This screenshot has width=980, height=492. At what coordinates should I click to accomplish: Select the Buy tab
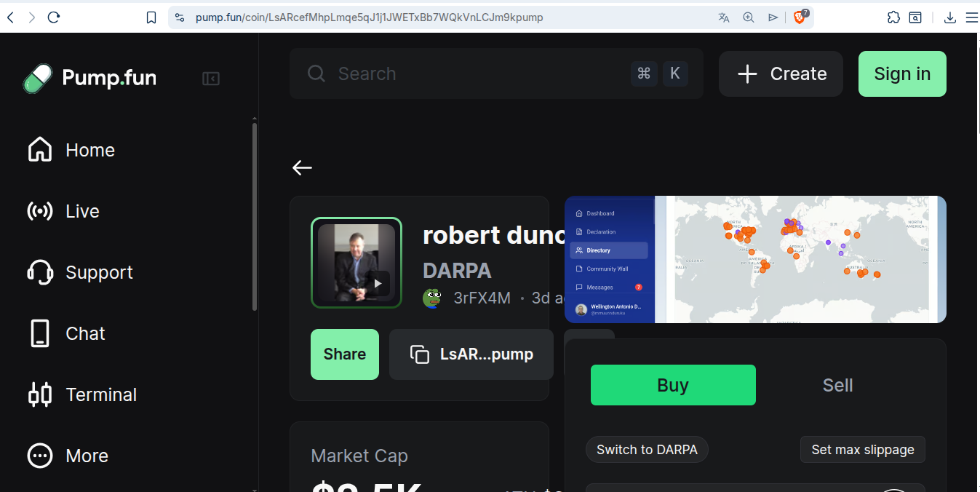673,385
